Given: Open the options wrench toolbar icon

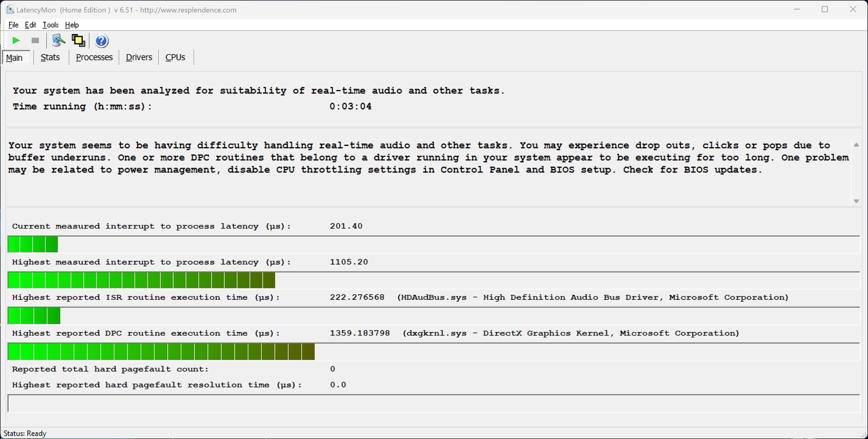Looking at the screenshot, I should click(x=58, y=41).
